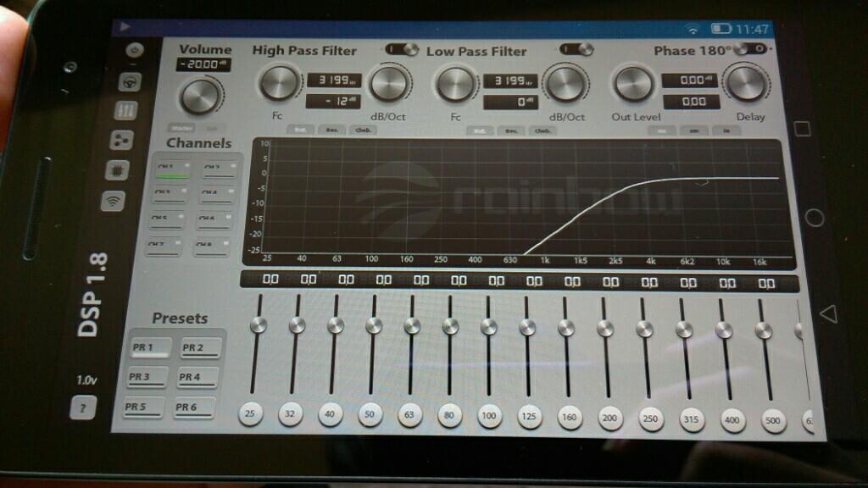The height and width of the screenshot is (488, 868).
Task: Choose Bes. type for Low Pass Filter
Action: pyautogui.click(x=511, y=131)
